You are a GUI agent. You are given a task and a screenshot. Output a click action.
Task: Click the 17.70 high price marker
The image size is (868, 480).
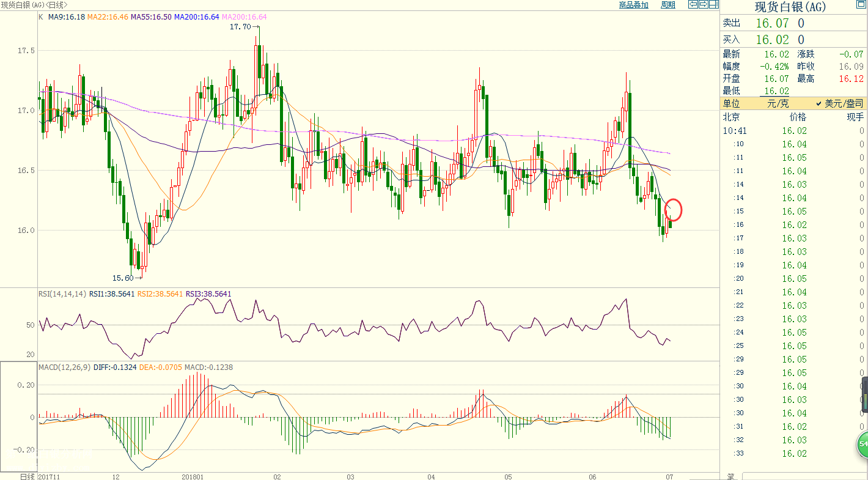240,27
